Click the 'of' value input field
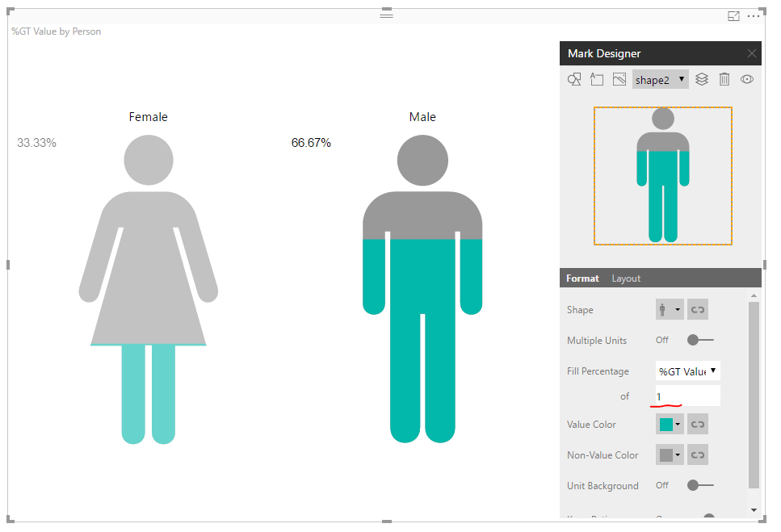This screenshot has height=532, width=781. pyautogui.click(x=687, y=396)
